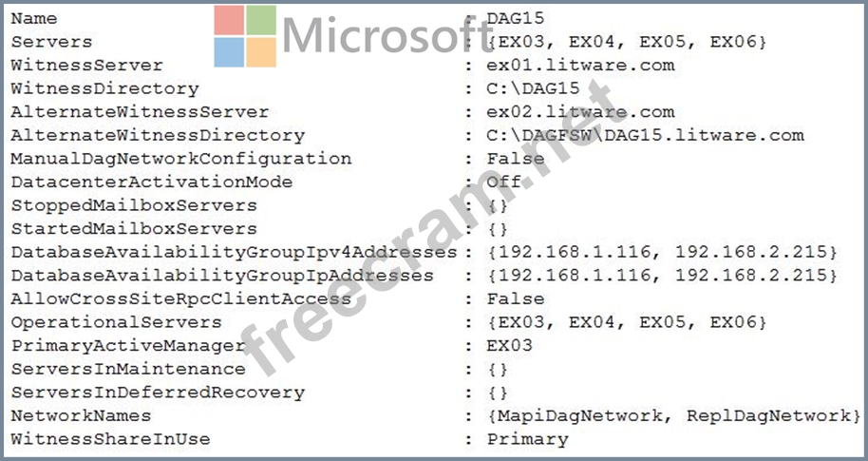Click the ServersInDeferredRecovery label
Image resolution: width=868 pixels, height=461 pixels.
(158, 393)
